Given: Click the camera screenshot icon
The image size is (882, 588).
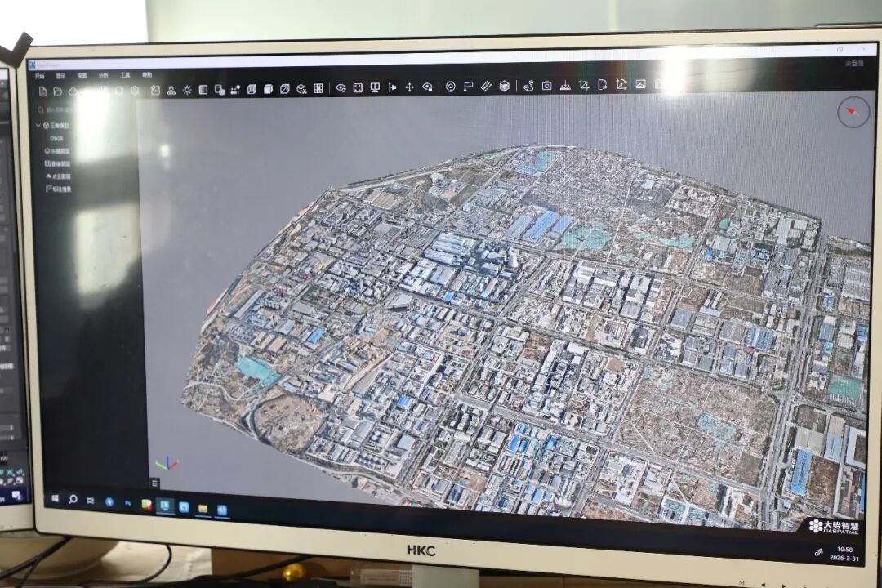Looking at the screenshot, I should pos(546,86).
